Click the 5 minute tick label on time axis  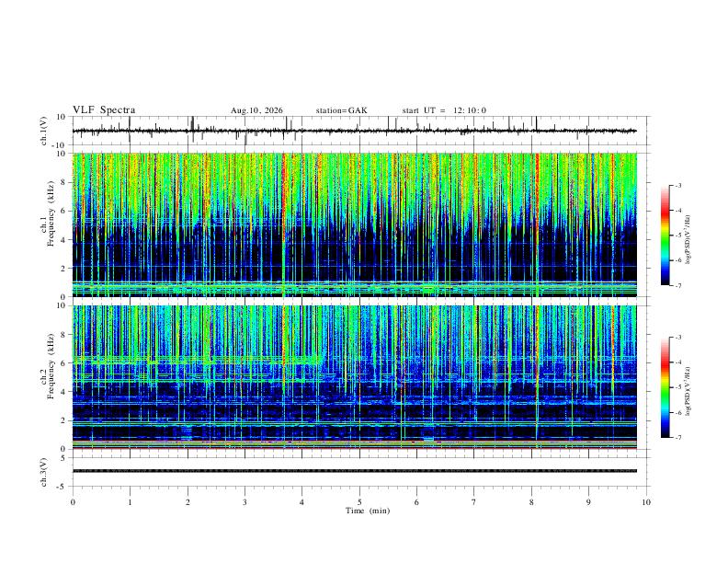coord(359,502)
